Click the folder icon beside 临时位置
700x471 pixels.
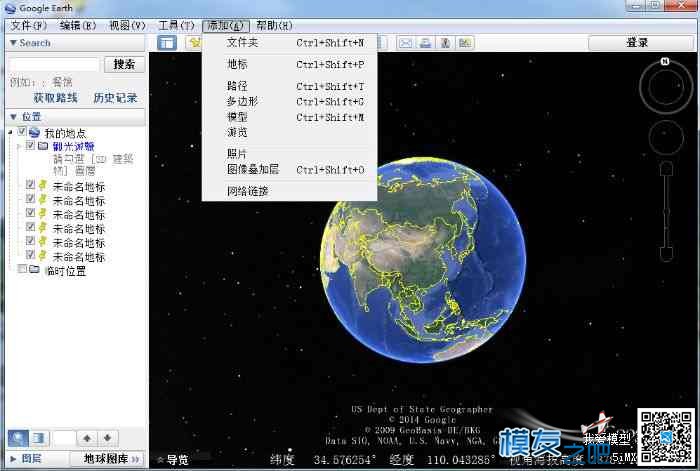pyautogui.click(x=34, y=269)
